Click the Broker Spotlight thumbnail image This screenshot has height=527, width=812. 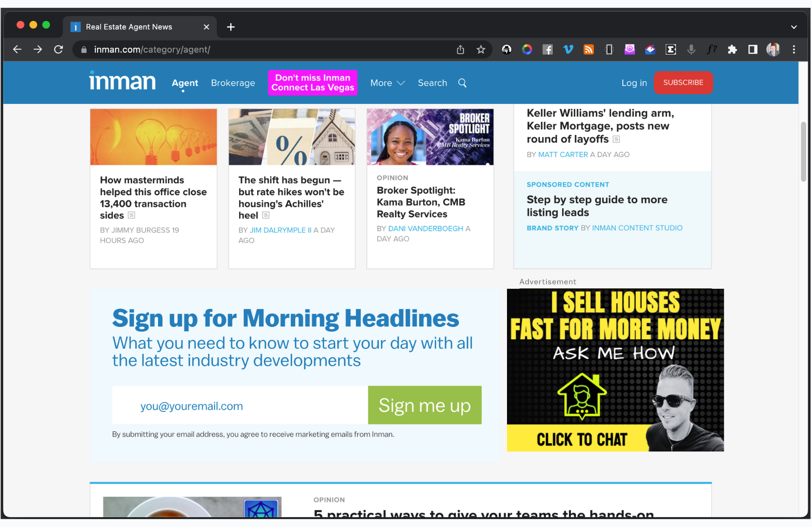point(430,137)
